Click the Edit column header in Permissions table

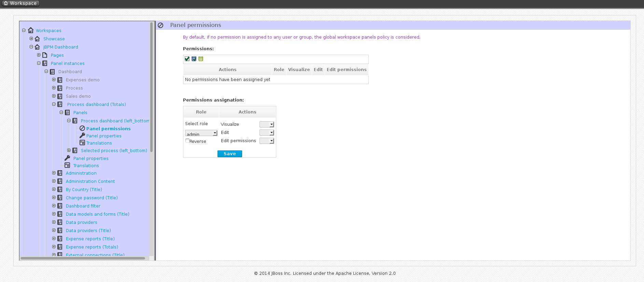pyautogui.click(x=318, y=69)
